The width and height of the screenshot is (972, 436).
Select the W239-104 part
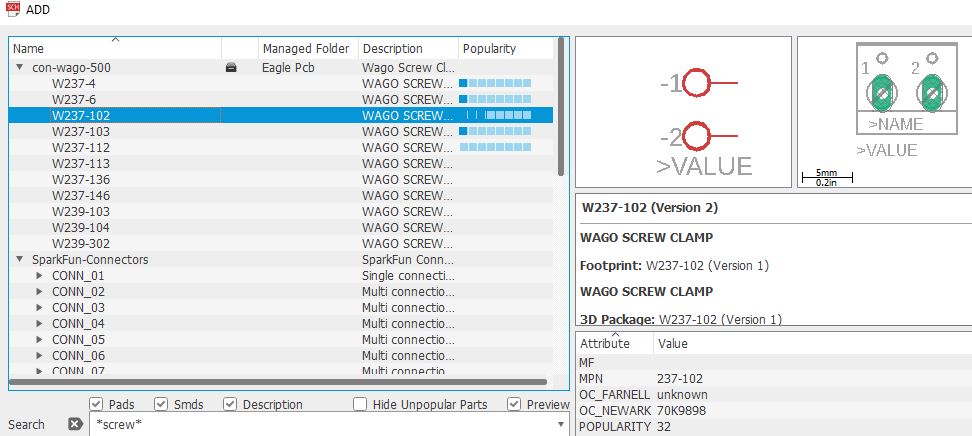tap(81, 228)
